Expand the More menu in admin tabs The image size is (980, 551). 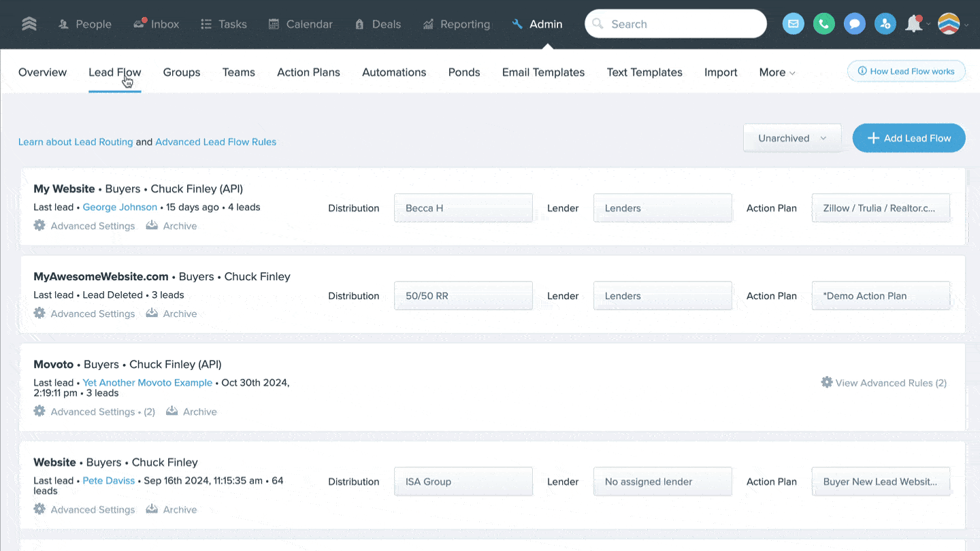coord(777,73)
